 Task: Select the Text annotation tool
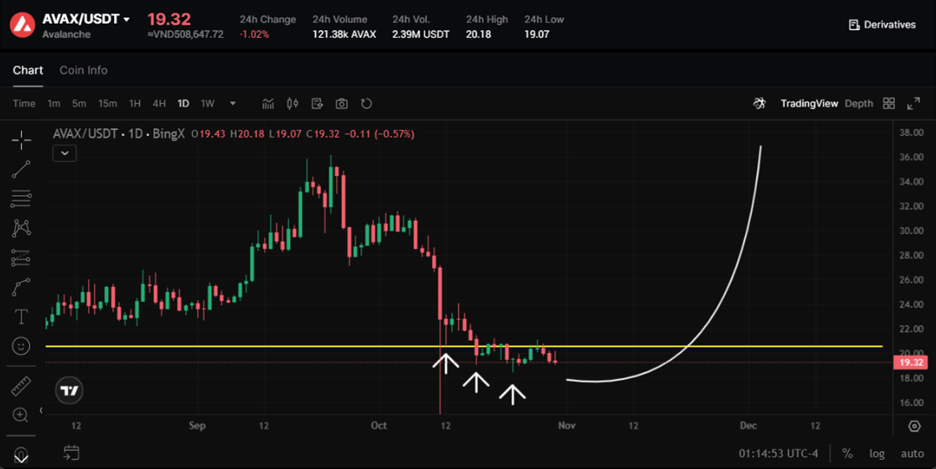[21, 316]
